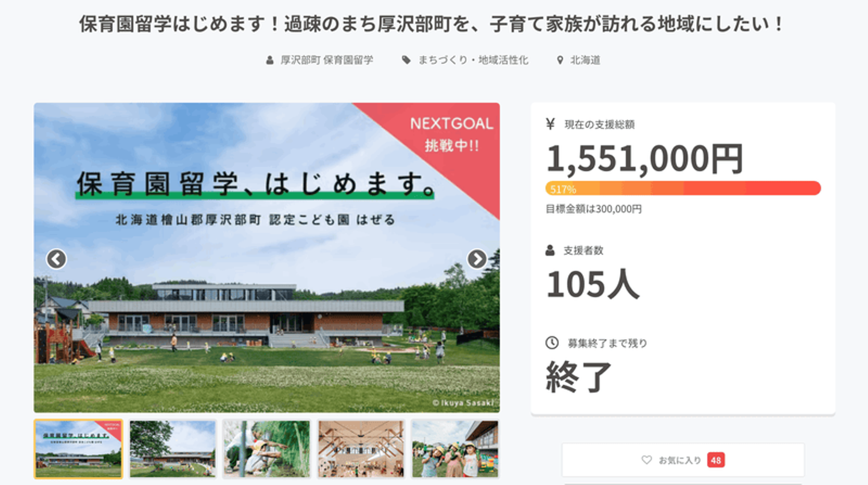Click the location pin icon beside 北海道
868x485 pixels.
(x=560, y=60)
